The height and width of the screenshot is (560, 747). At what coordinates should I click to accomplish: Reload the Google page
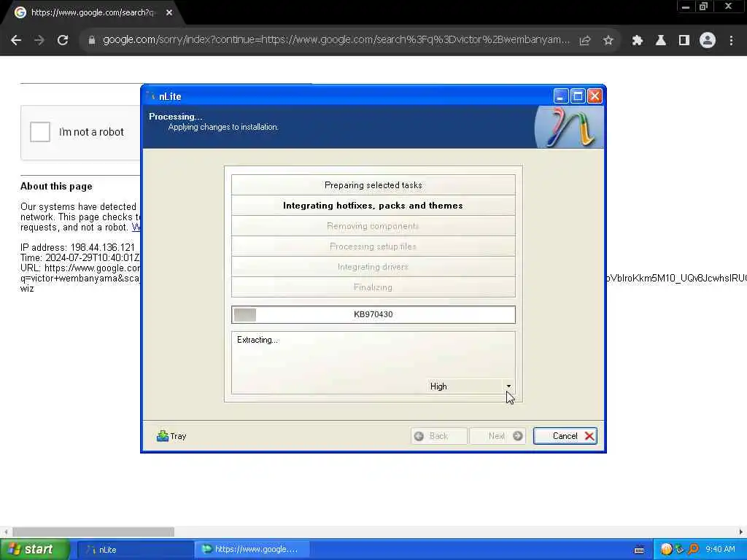point(63,41)
